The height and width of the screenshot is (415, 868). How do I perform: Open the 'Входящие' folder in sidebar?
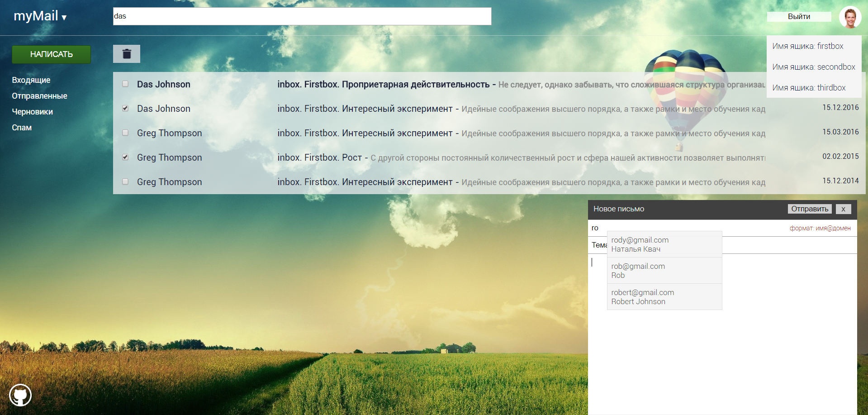tap(31, 80)
